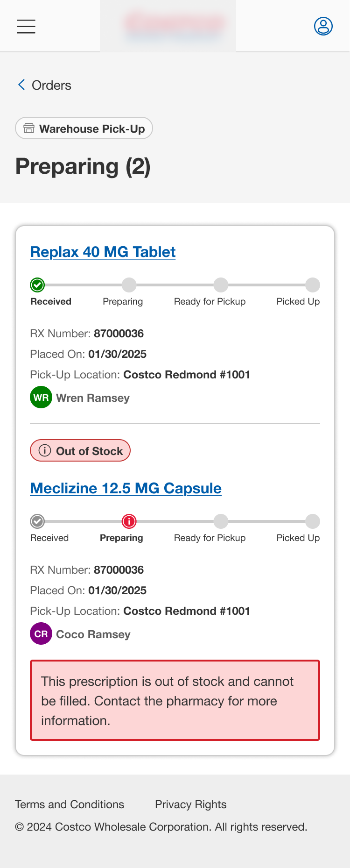Click Replax Ready for Pickup progress step
Screen dimensions: 350x868
221,285
